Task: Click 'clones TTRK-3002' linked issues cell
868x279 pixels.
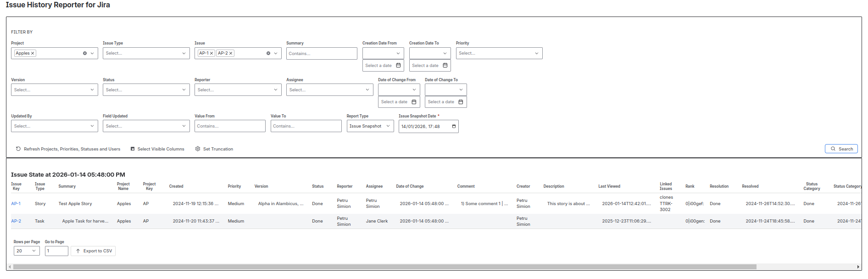Action: click(666, 203)
